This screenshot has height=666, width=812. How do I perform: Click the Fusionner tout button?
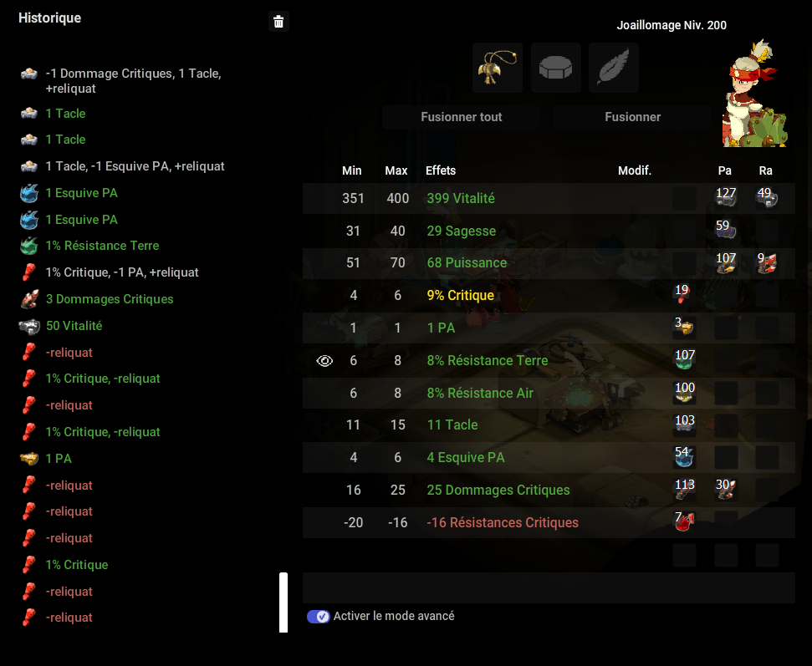tap(461, 117)
